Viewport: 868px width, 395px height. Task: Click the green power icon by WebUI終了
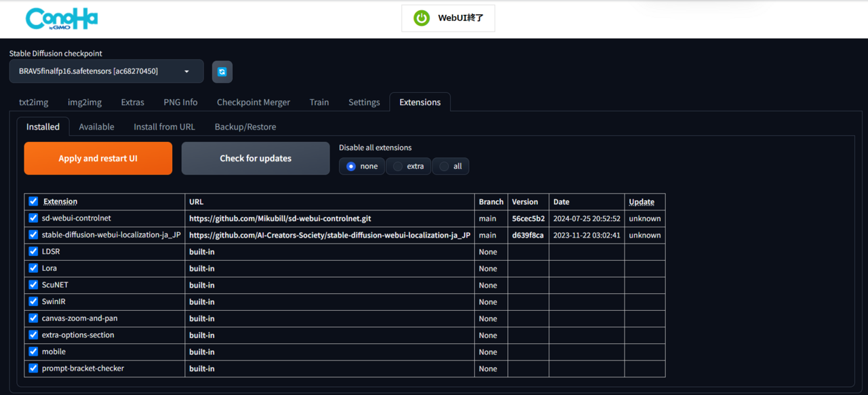click(422, 18)
